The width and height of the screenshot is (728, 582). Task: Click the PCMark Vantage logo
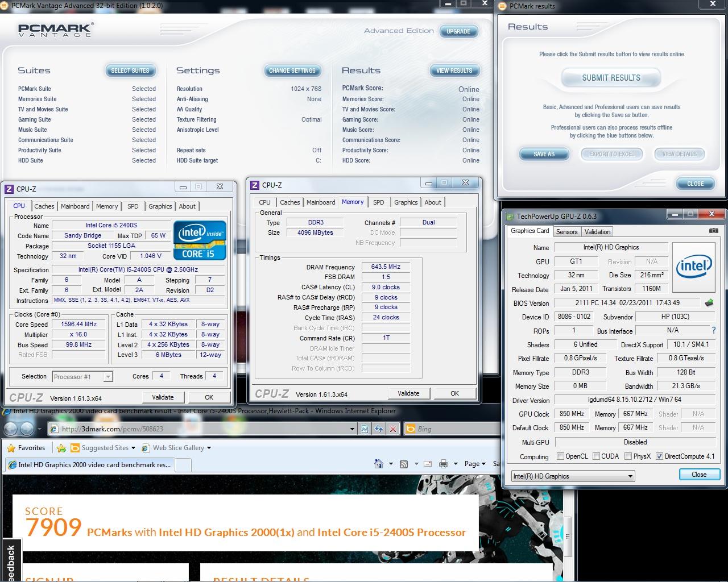click(56, 30)
